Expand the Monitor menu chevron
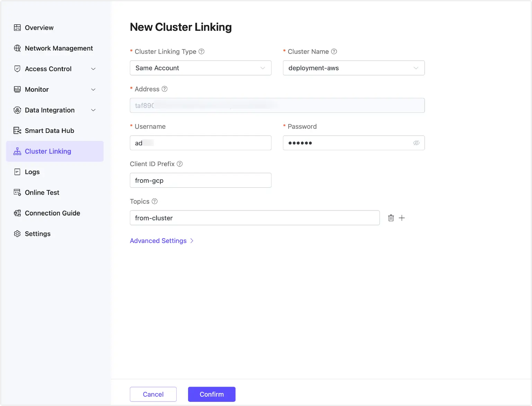 (93, 90)
